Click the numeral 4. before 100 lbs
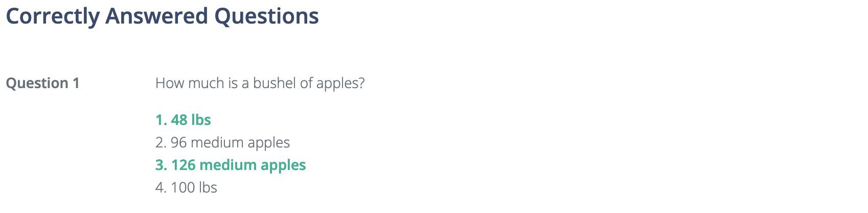This screenshot has width=868, height=213. click(161, 187)
